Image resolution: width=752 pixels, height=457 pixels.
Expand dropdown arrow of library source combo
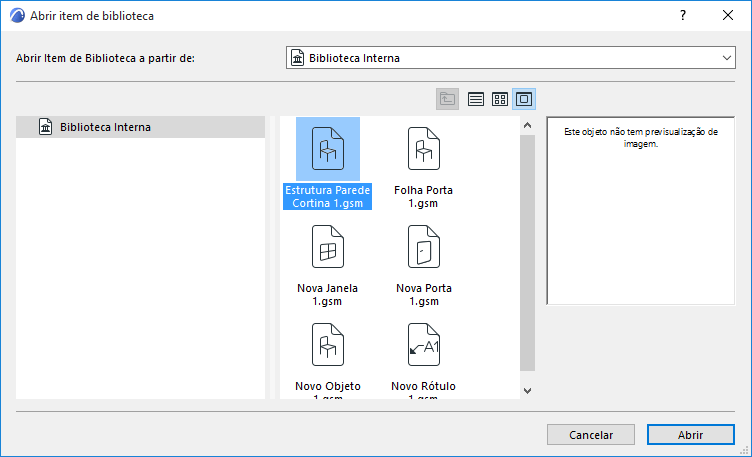pyautogui.click(x=727, y=58)
